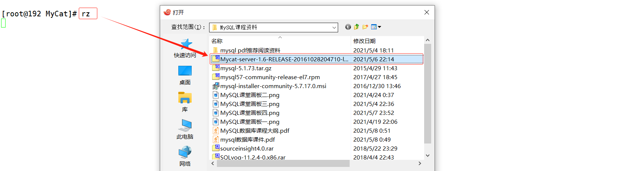Go up one folder level
The height and width of the screenshot is (171, 644).
(356, 27)
